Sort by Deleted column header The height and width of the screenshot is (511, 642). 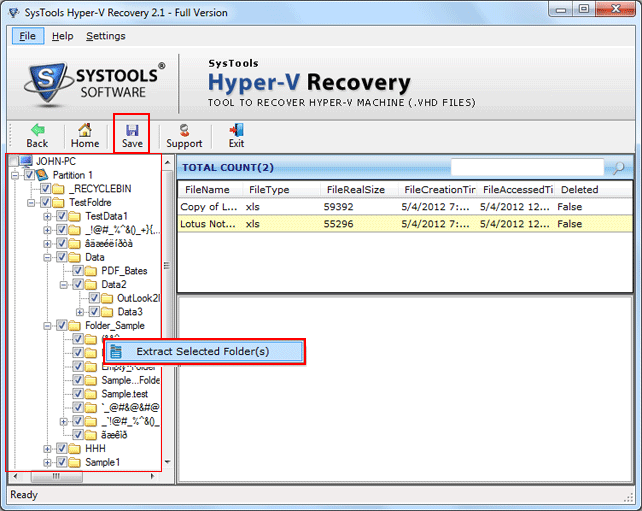coord(593,190)
